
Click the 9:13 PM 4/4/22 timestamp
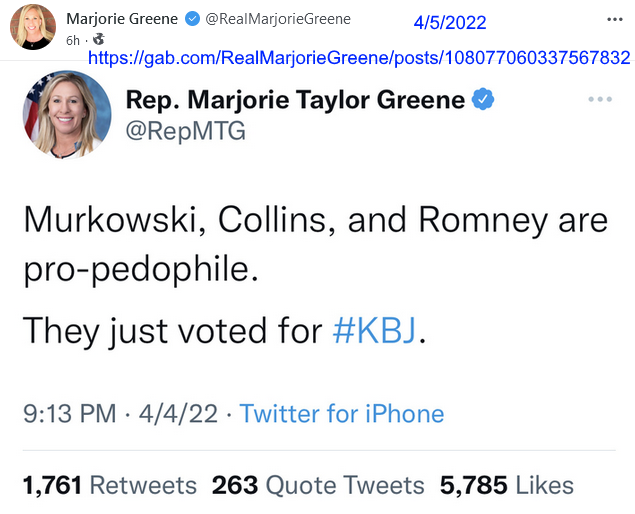click(x=120, y=414)
